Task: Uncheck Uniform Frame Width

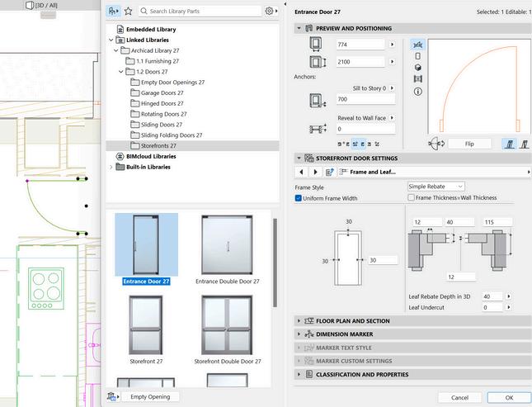Action: pyautogui.click(x=299, y=198)
